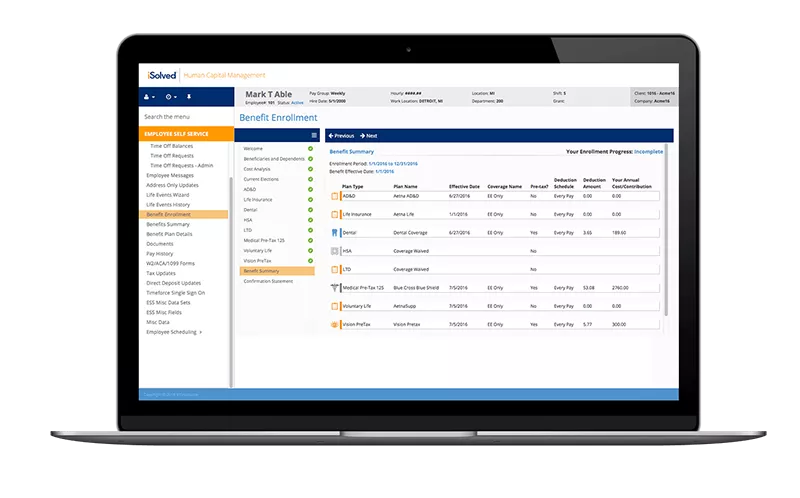Open Misc Data in sidebar
The image size is (800, 498).
pos(158,322)
